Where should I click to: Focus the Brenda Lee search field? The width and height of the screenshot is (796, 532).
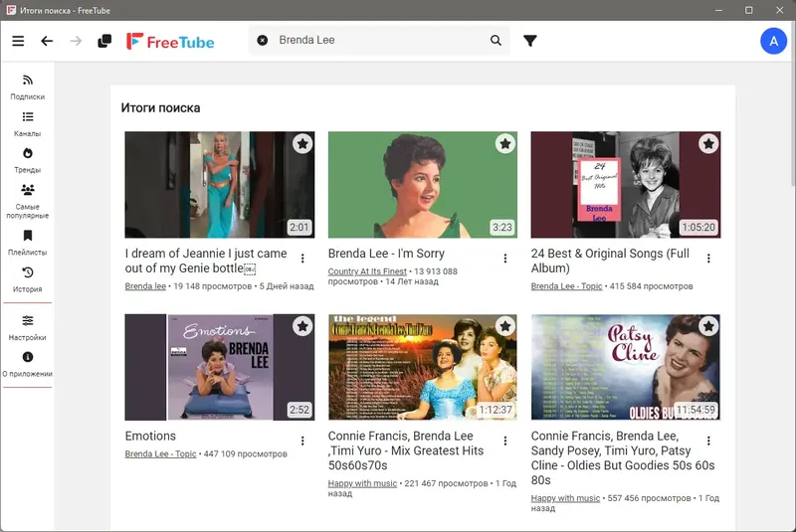(378, 40)
